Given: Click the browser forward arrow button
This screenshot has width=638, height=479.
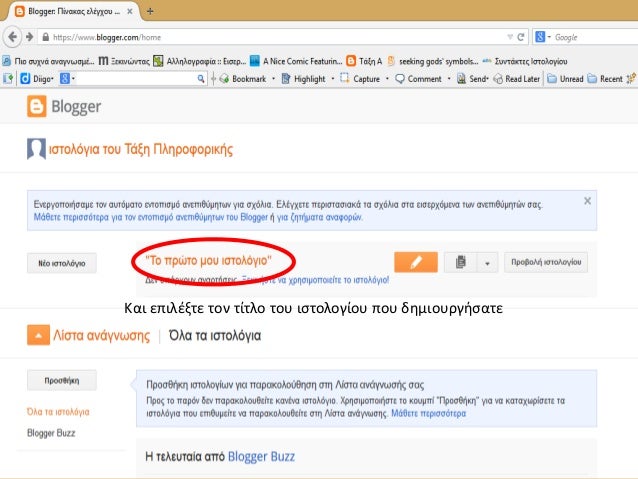Looking at the screenshot, I should 29,37.
